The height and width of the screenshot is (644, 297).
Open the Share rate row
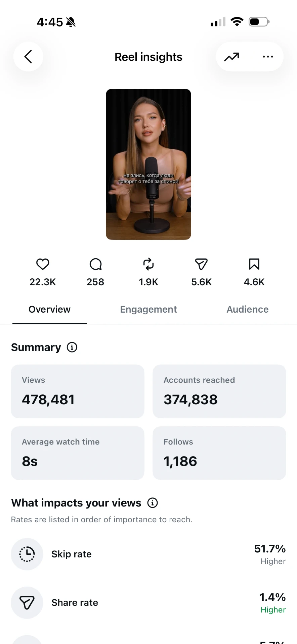pos(148,603)
